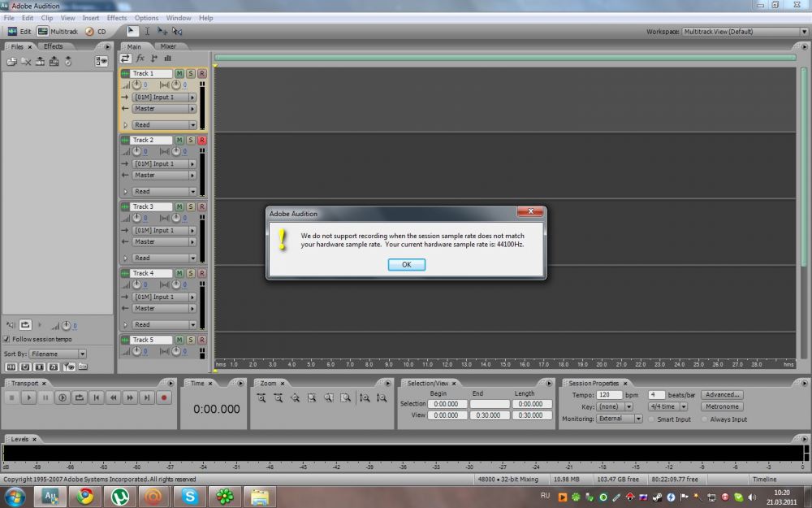This screenshot has height=508, width=812.
Task: Click the red Record button in Transport
Action: pos(164,397)
